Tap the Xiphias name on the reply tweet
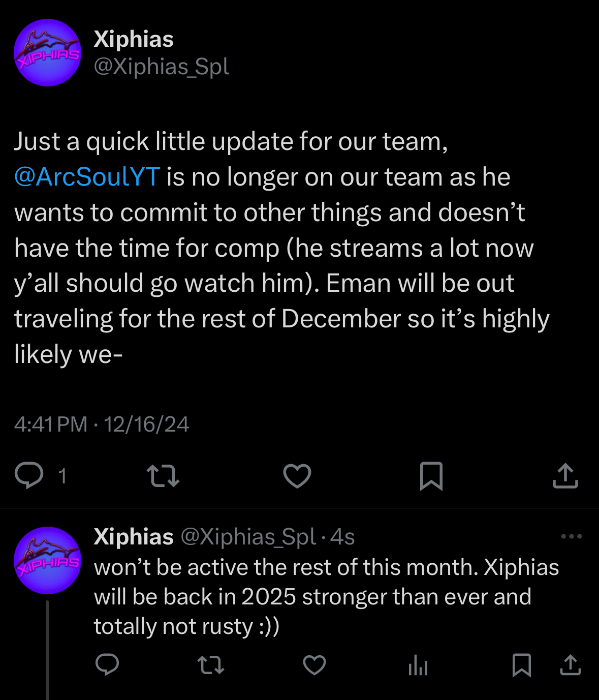 (134, 537)
